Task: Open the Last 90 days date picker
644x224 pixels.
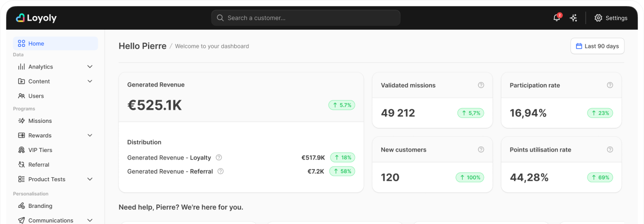Action: click(598, 46)
